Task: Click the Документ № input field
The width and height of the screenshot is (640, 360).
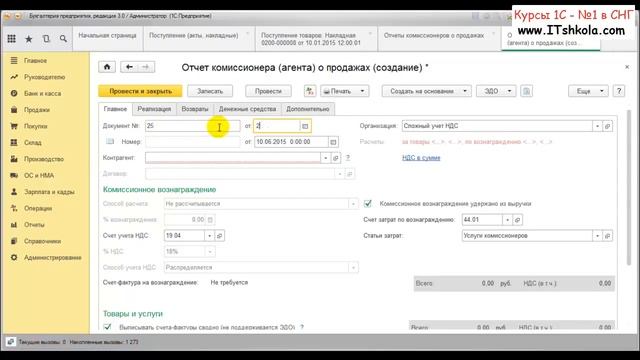Action: pyautogui.click(x=193, y=126)
